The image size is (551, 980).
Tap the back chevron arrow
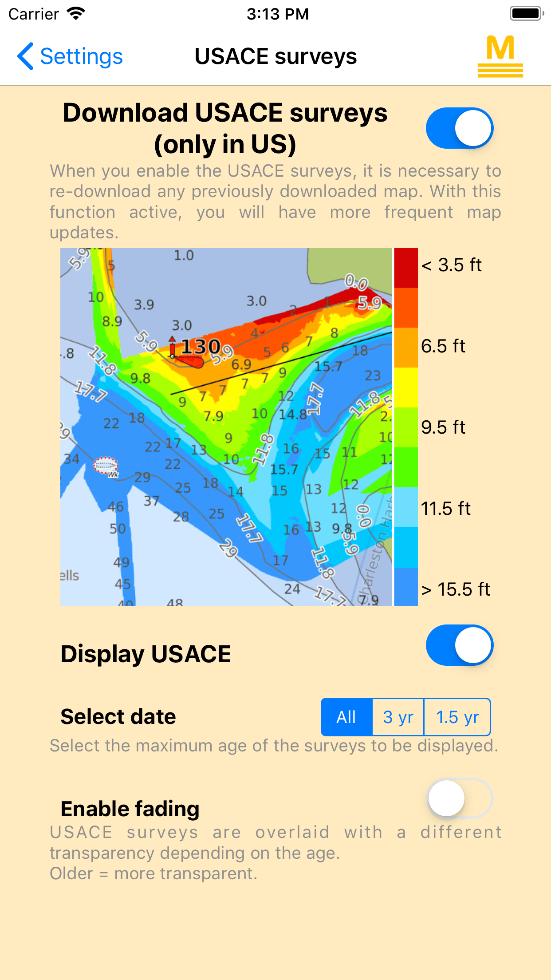click(x=25, y=56)
